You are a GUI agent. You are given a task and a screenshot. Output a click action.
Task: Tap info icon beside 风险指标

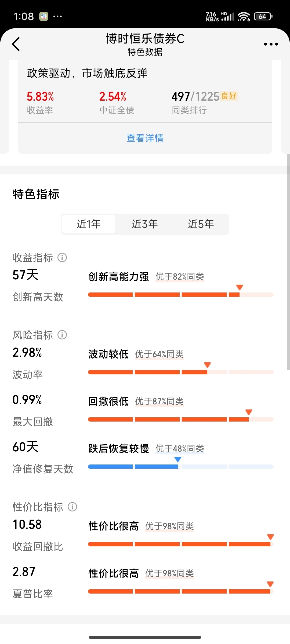click(x=62, y=335)
